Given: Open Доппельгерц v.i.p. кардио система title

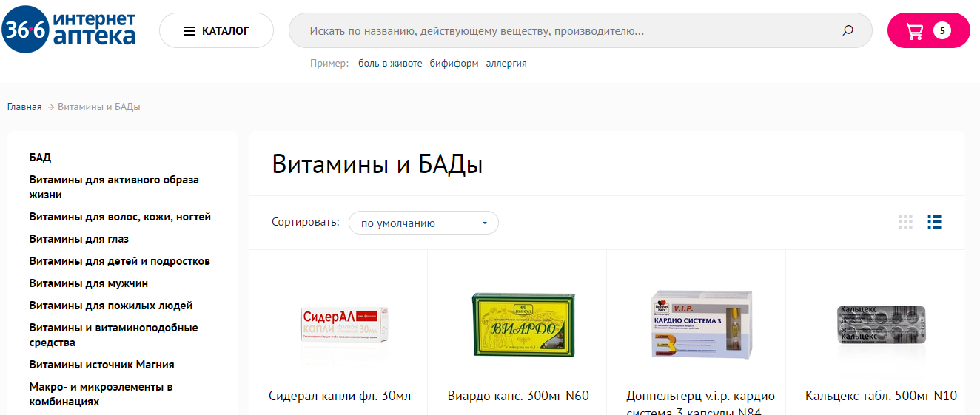Looking at the screenshot, I should click(x=700, y=404).
